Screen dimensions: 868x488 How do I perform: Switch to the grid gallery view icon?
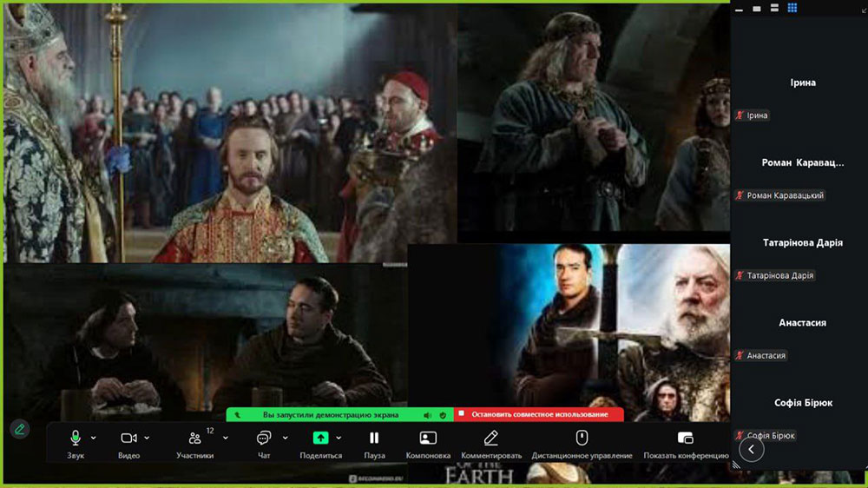pos(792,8)
